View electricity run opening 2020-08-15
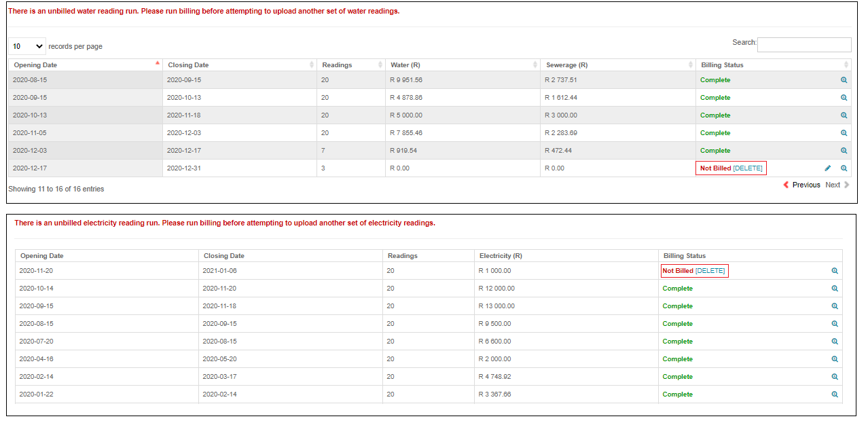Viewport: 868px width, 423px height. 835,324
